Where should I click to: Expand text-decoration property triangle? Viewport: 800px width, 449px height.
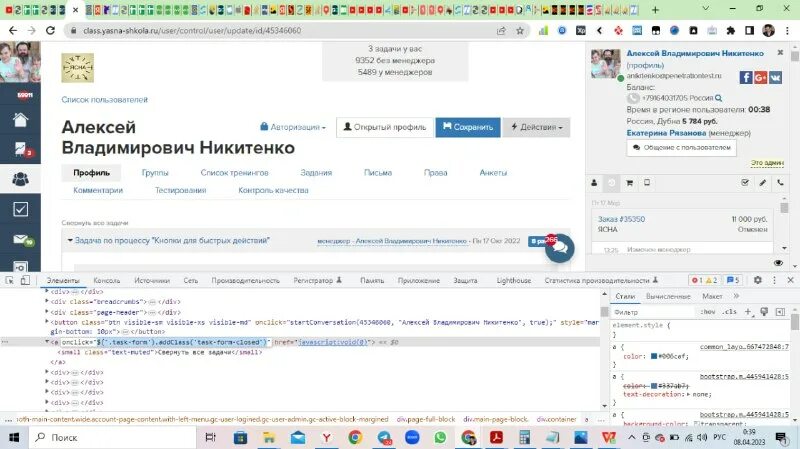[689, 394]
